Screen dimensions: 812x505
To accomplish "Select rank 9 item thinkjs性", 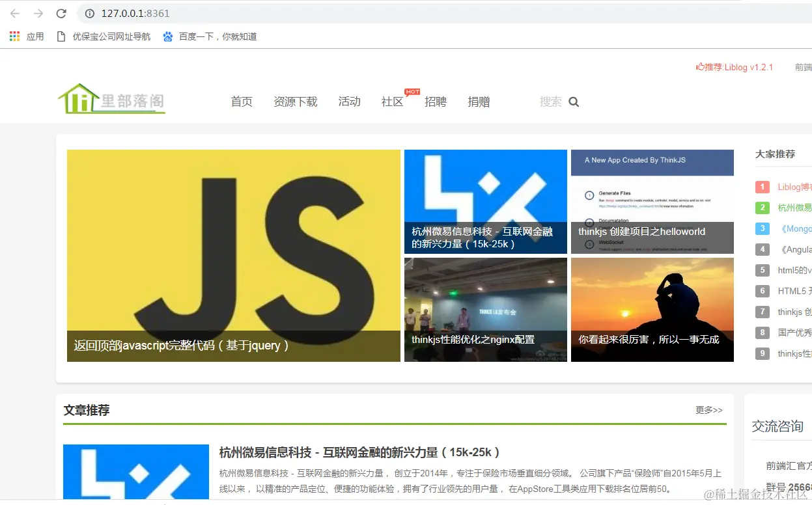I will coord(794,353).
